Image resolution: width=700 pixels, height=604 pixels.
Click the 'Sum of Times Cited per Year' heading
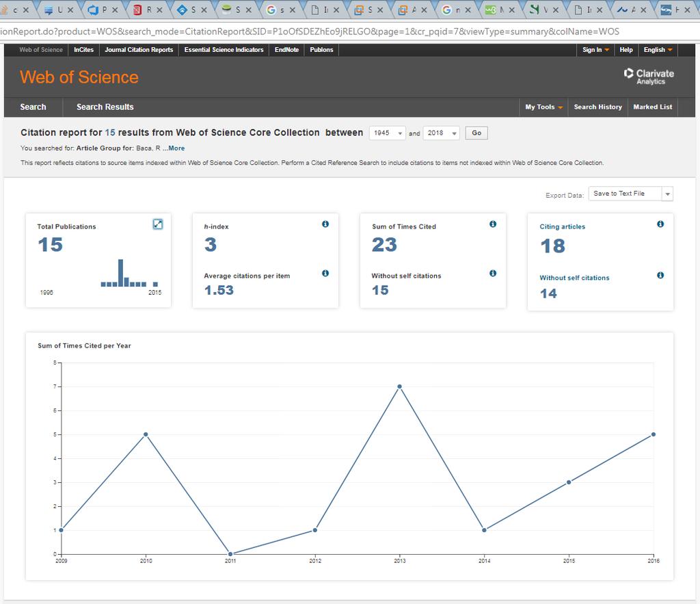(x=84, y=346)
